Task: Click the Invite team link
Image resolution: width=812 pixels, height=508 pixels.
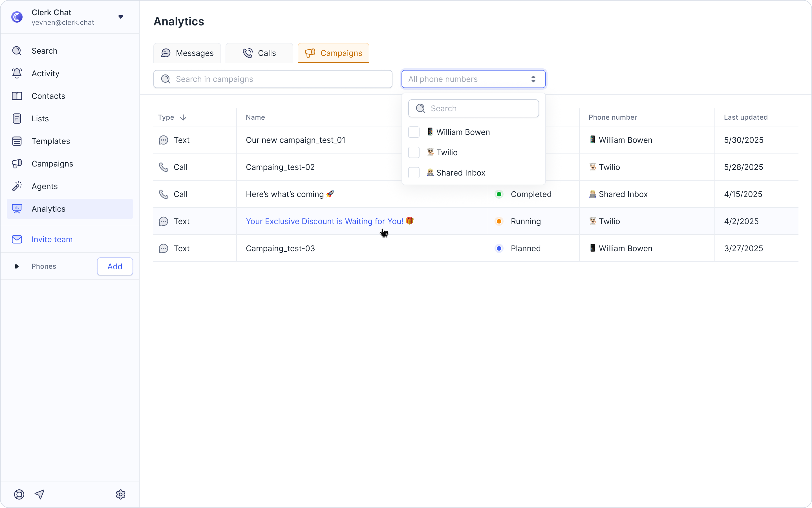Action: click(x=52, y=239)
